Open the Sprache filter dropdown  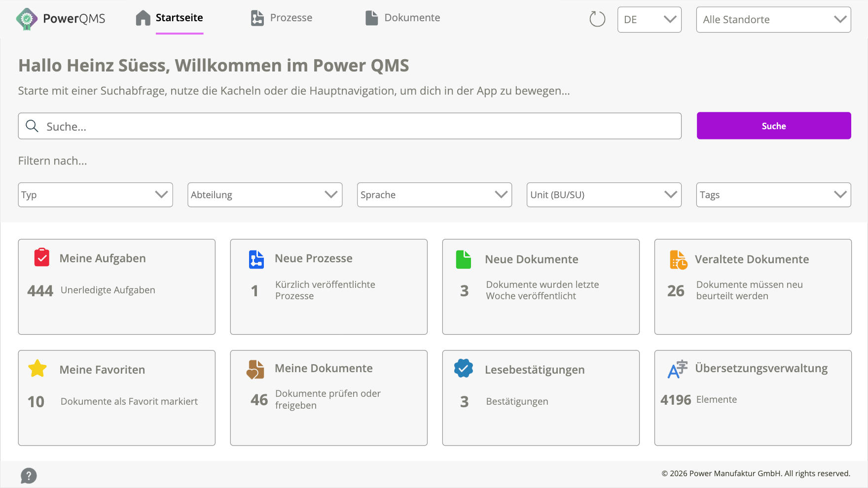(x=434, y=195)
